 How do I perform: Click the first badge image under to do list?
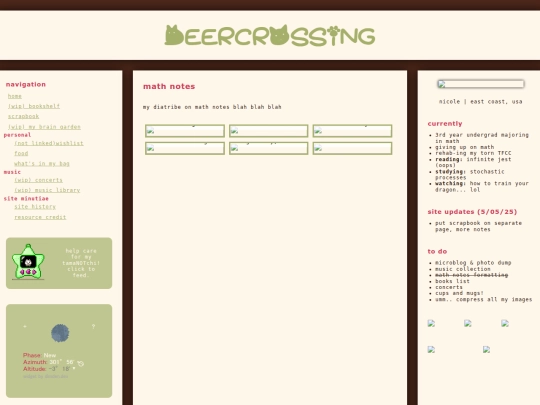pos(432,323)
